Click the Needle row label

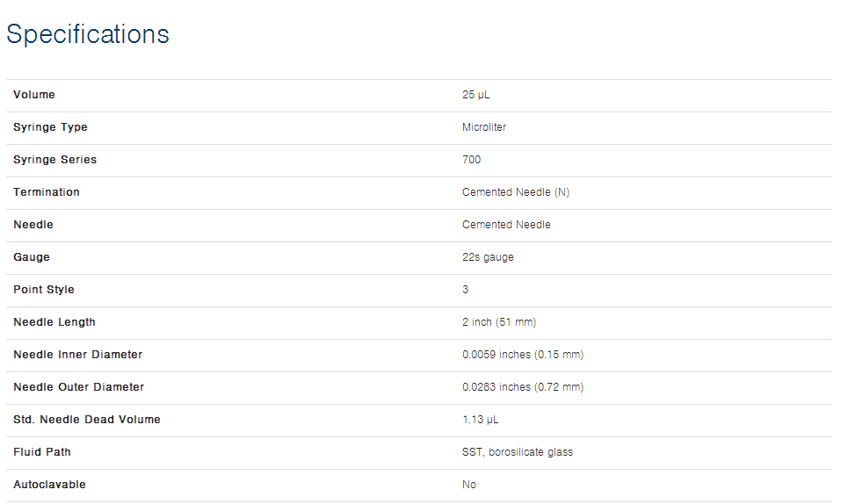coord(33,225)
